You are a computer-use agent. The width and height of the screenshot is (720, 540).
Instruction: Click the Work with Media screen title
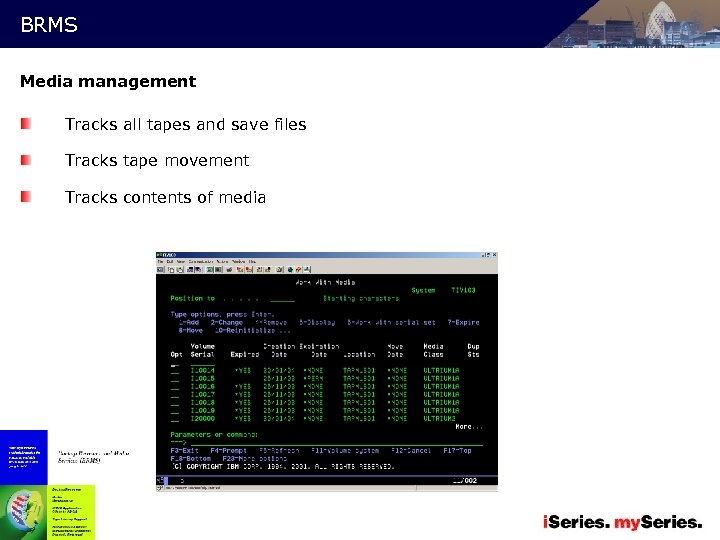(325, 282)
